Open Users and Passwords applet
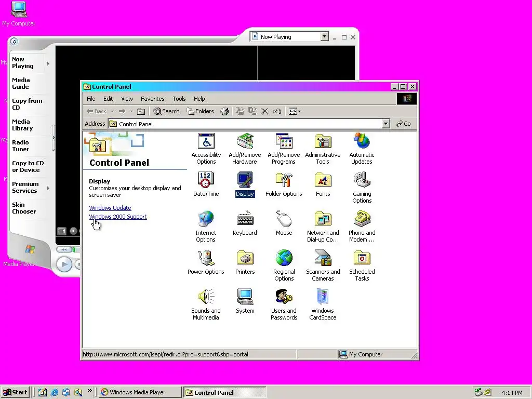Viewport: 532px width, 399px height. pyautogui.click(x=284, y=304)
